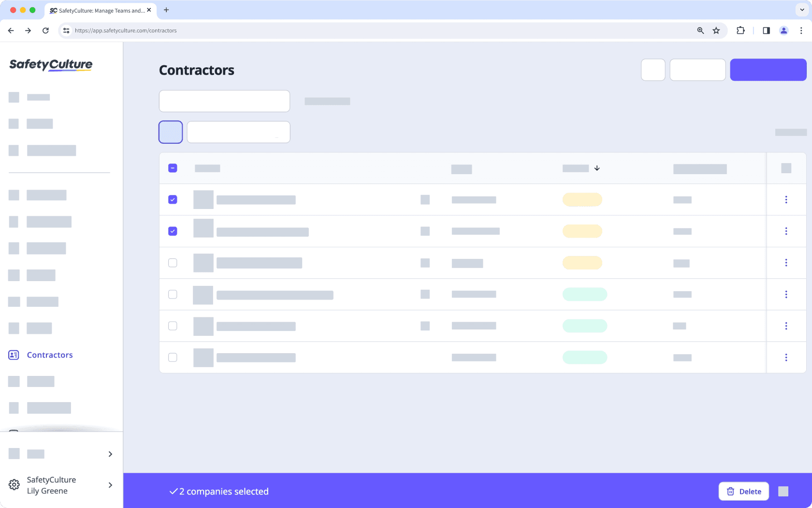Open the kebab menu on the last contractor row
The height and width of the screenshot is (508, 812).
click(x=786, y=358)
